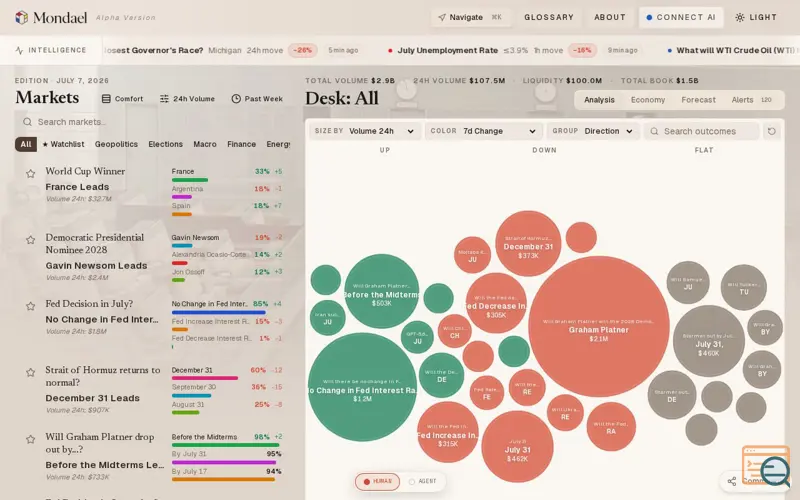
Task: Click the share icon at the bottom right of the chart
Action: [x=732, y=481]
